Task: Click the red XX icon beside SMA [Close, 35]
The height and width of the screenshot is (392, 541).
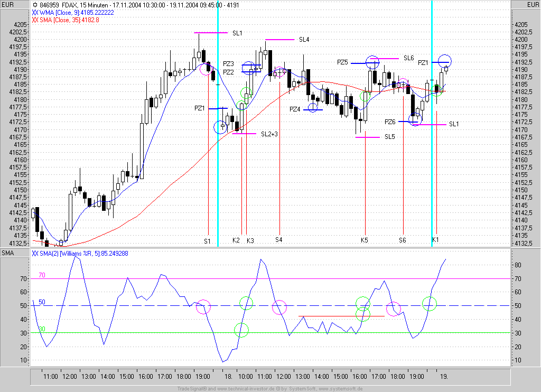Action: (x=35, y=20)
